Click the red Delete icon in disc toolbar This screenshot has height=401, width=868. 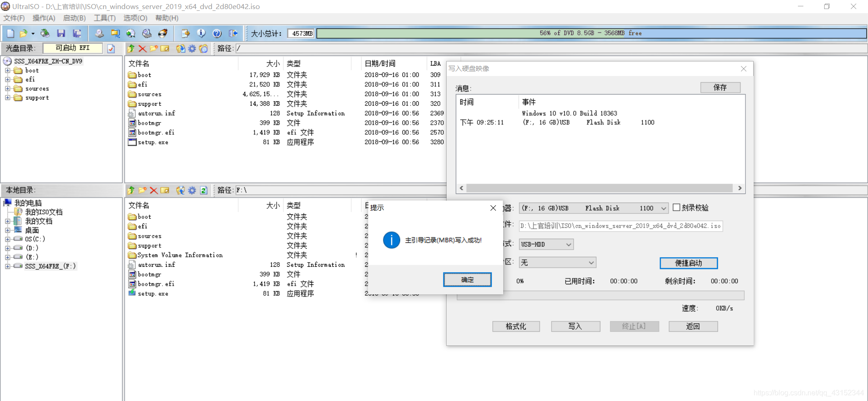142,48
